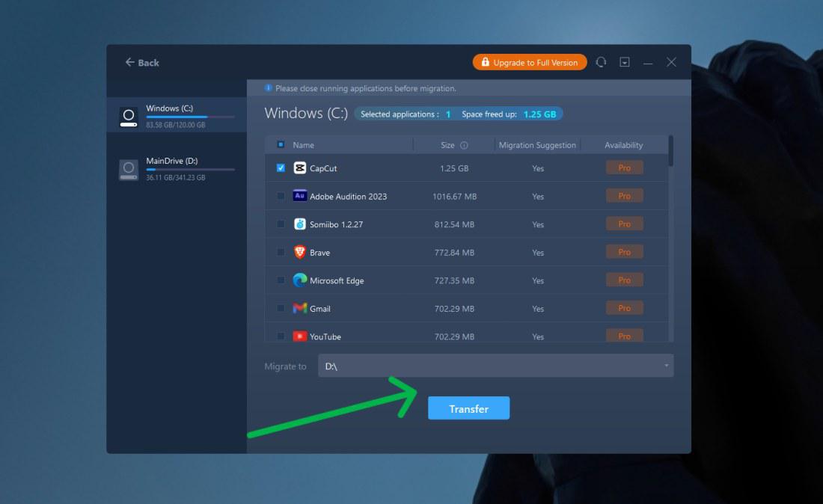Click the 727.35 MB size value
Image resolution: width=823 pixels, height=504 pixels.
pyautogui.click(x=455, y=280)
